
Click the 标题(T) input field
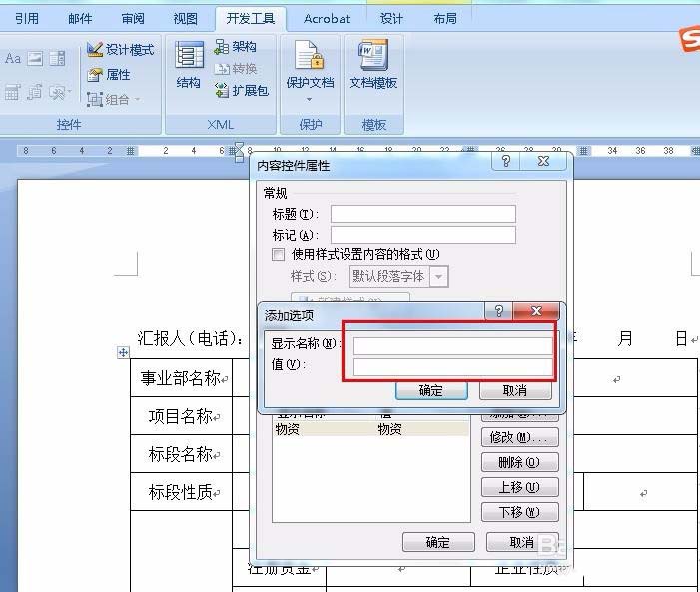tap(422, 214)
